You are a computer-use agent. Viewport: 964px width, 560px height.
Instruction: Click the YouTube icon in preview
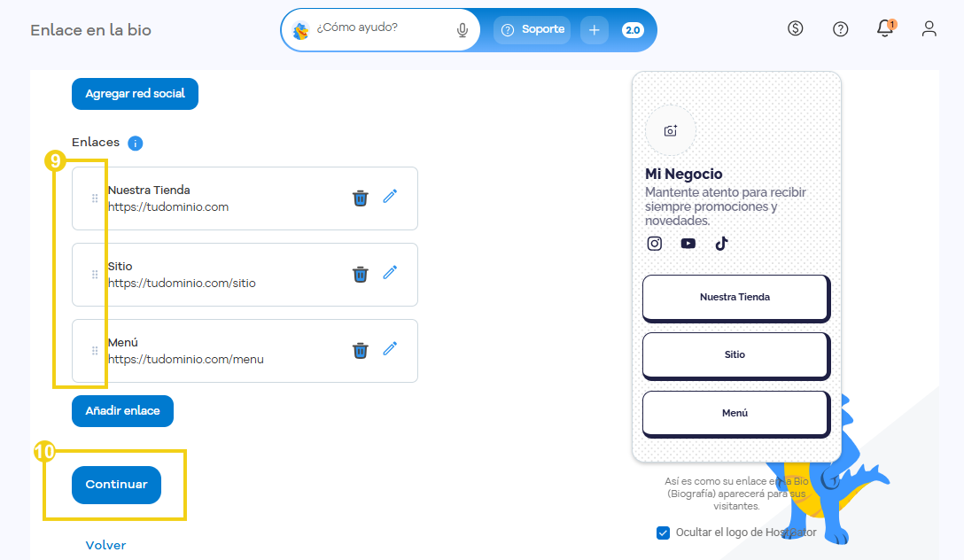point(688,244)
